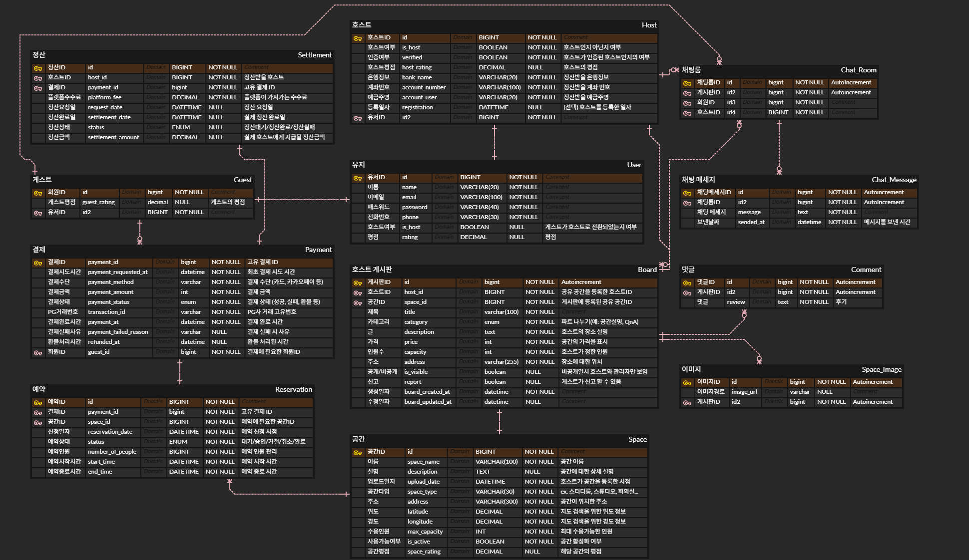Click the primary key icon of the Guest table

pyautogui.click(x=38, y=193)
